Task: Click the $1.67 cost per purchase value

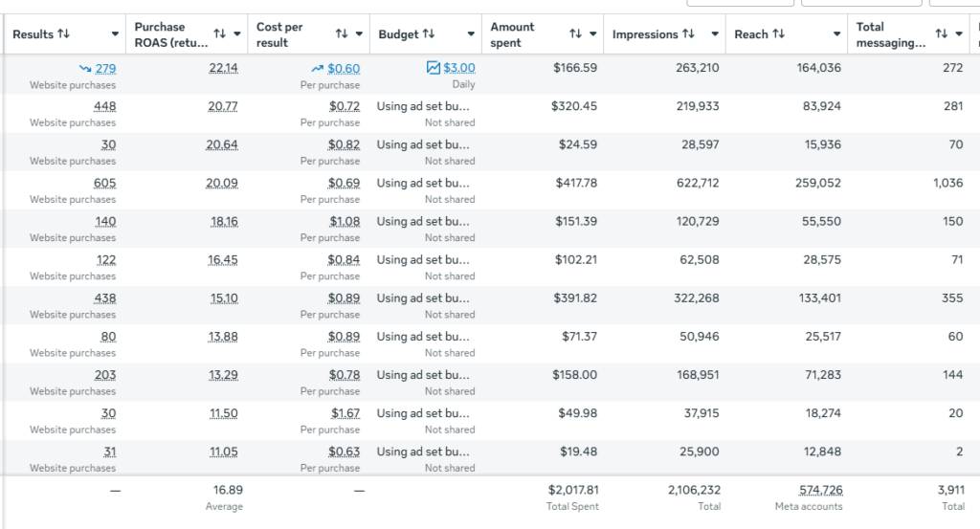Action: click(x=345, y=413)
